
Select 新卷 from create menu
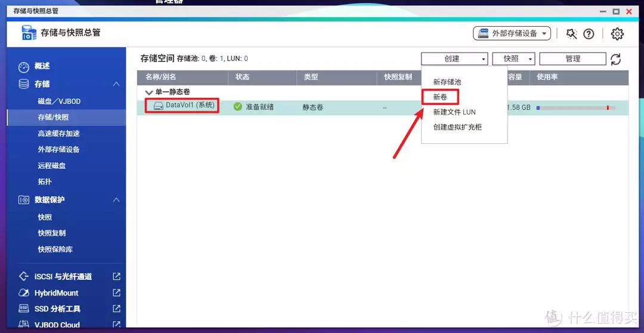coord(440,97)
